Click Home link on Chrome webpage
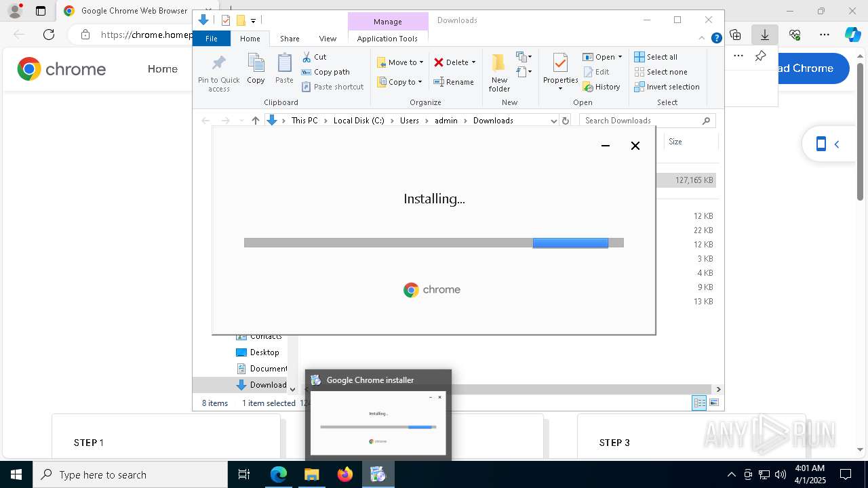The width and height of the screenshot is (868, 488). click(x=163, y=68)
